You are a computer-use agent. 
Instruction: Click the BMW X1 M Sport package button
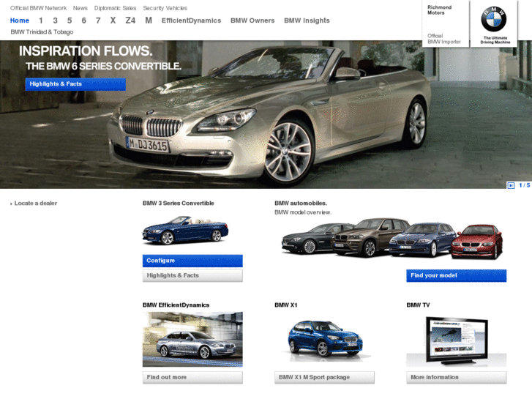pos(324,377)
